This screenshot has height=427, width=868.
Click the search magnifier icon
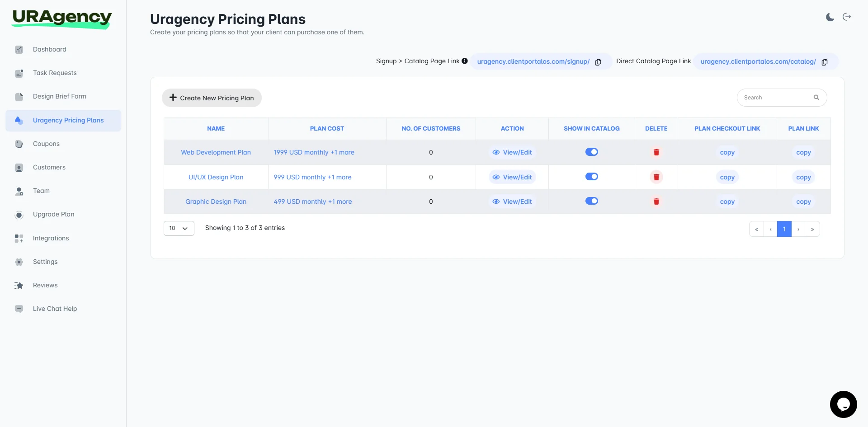click(816, 97)
